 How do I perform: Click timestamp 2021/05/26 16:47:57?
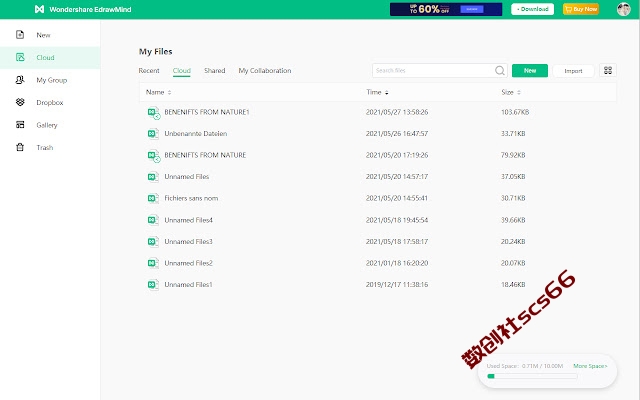397,133
